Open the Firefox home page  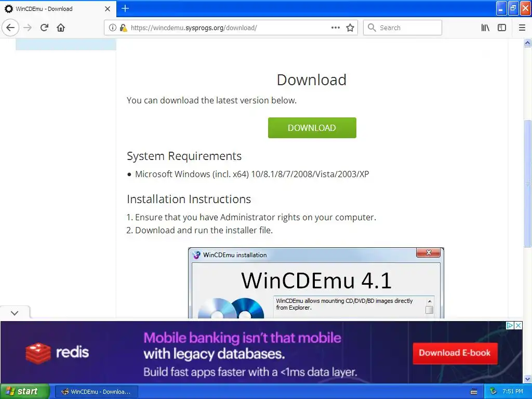(x=61, y=28)
